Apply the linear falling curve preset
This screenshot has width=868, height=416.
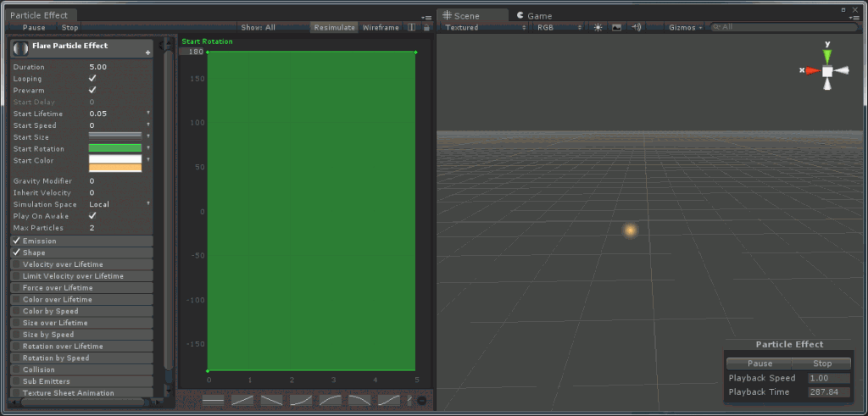[x=272, y=400]
